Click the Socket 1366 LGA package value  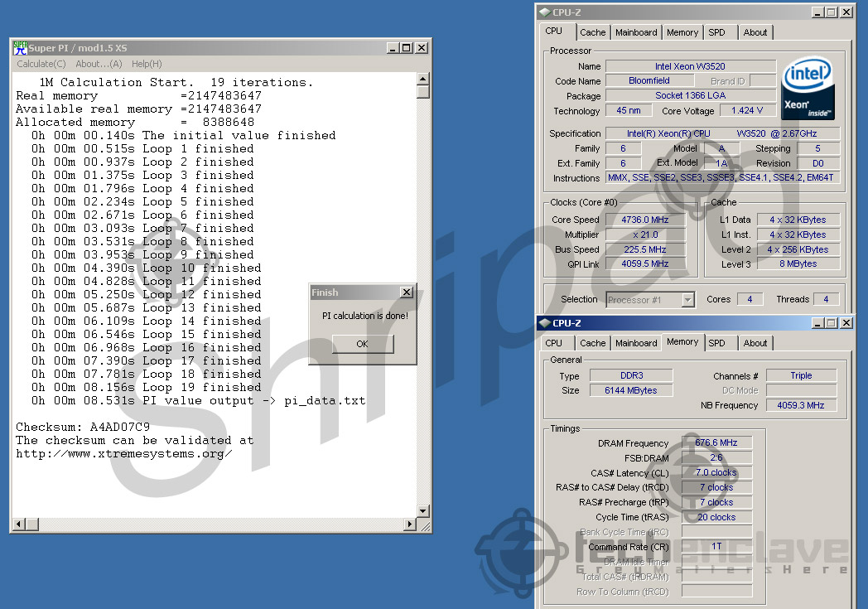[x=690, y=95]
